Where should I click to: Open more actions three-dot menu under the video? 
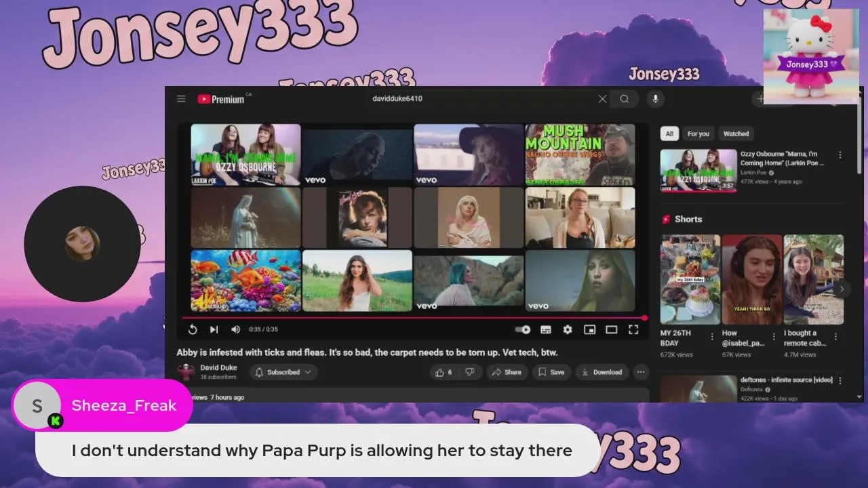point(641,372)
